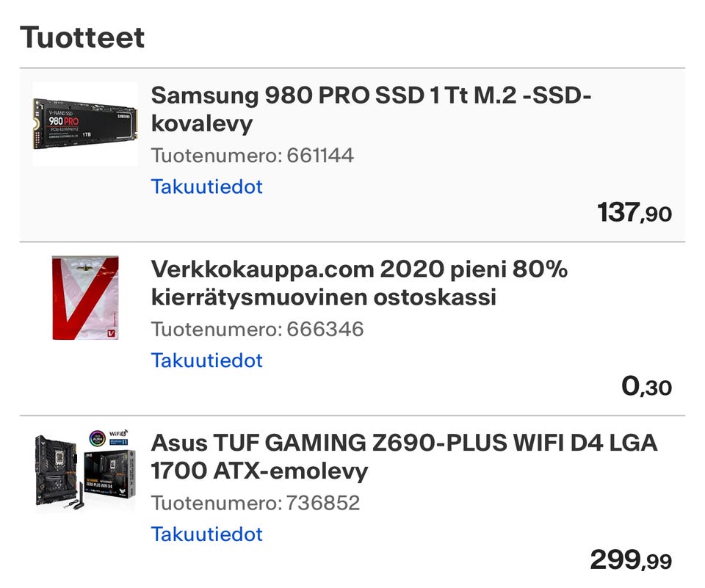Open Takuutiedot for the Samsung 980 PRO
Viewport: 705px width, 588px height.
click(x=206, y=186)
